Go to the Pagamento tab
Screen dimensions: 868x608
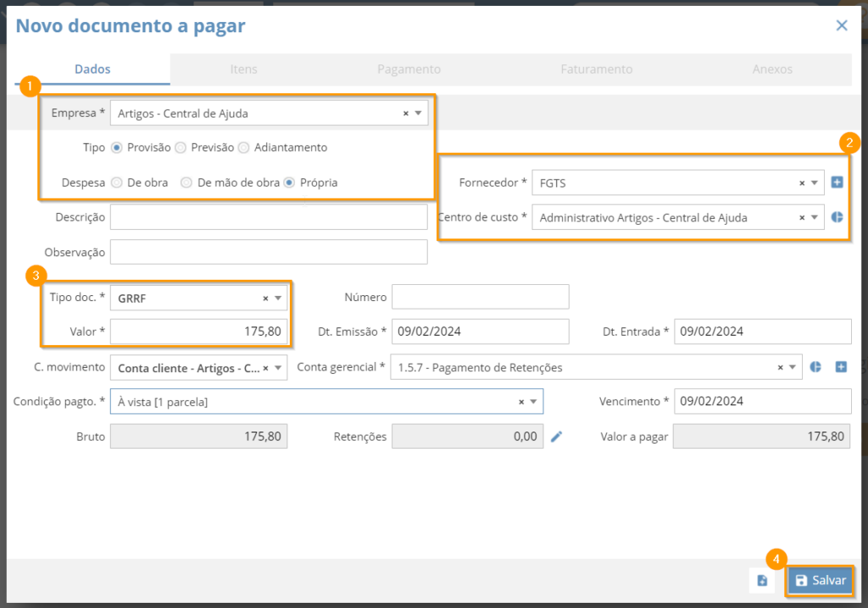coord(409,70)
